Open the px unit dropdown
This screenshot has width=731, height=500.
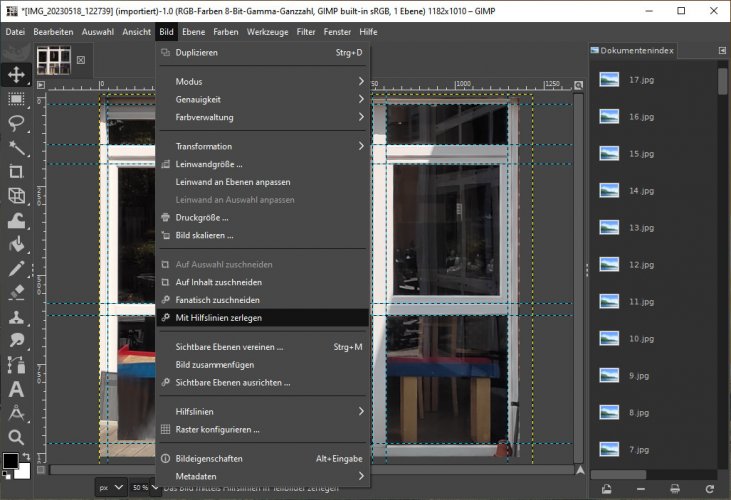tap(111, 487)
